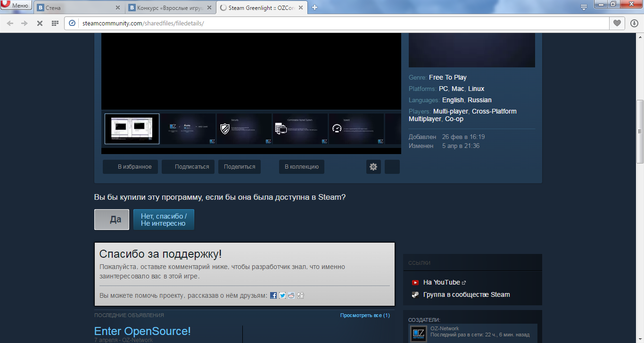Open a new tab with the plus button
Viewport: 644px width, 343px height.
click(315, 7)
